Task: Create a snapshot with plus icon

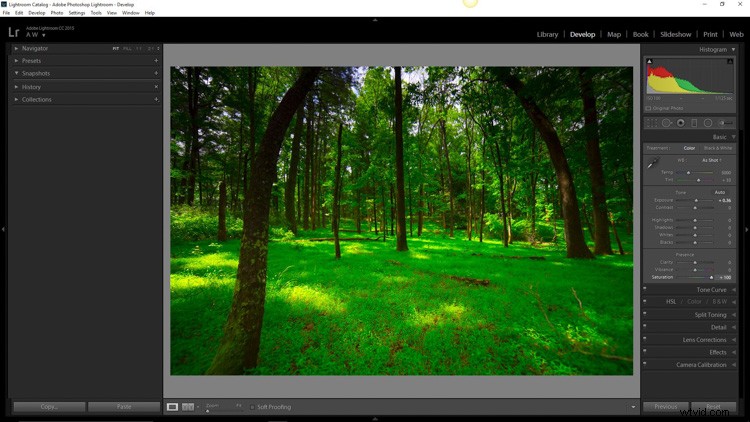Action: 156,73
